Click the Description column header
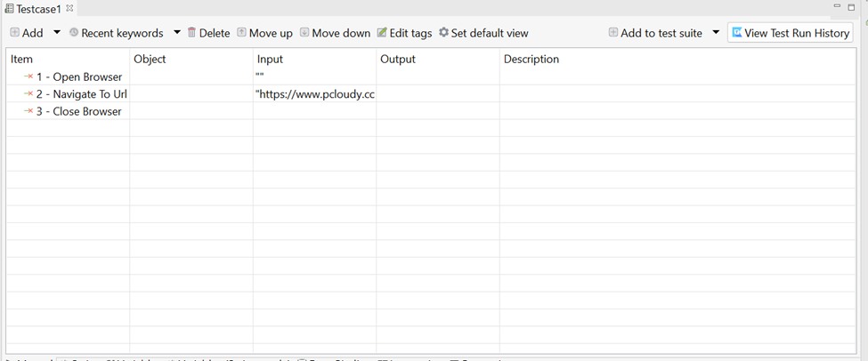Image resolution: width=868 pixels, height=361 pixels. [531, 60]
